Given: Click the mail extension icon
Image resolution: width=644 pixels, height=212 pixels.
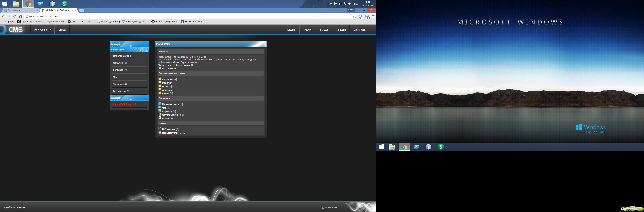Looking at the screenshot, I should [x=367, y=17].
